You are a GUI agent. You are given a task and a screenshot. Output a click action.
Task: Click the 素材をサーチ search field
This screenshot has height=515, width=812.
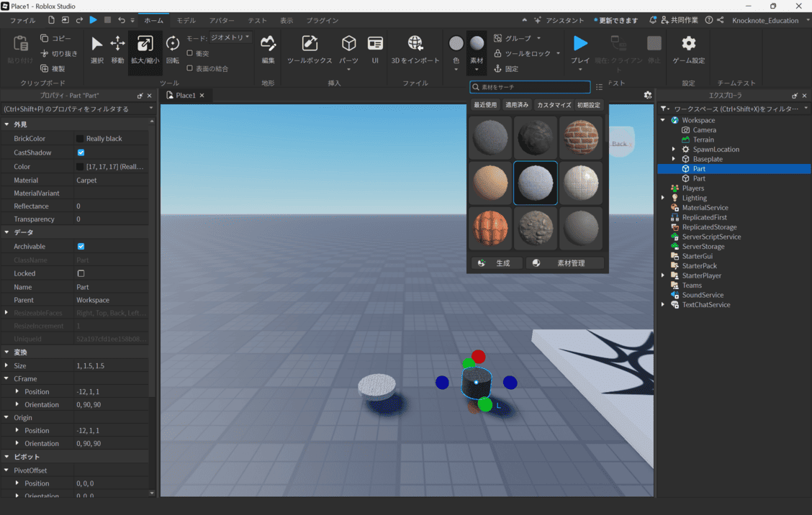pyautogui.click(x=530, y=87)
